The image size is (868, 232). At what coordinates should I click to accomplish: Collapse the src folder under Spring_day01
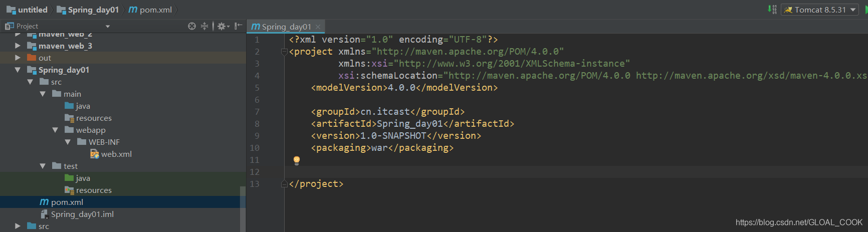[x=30, y=82]
